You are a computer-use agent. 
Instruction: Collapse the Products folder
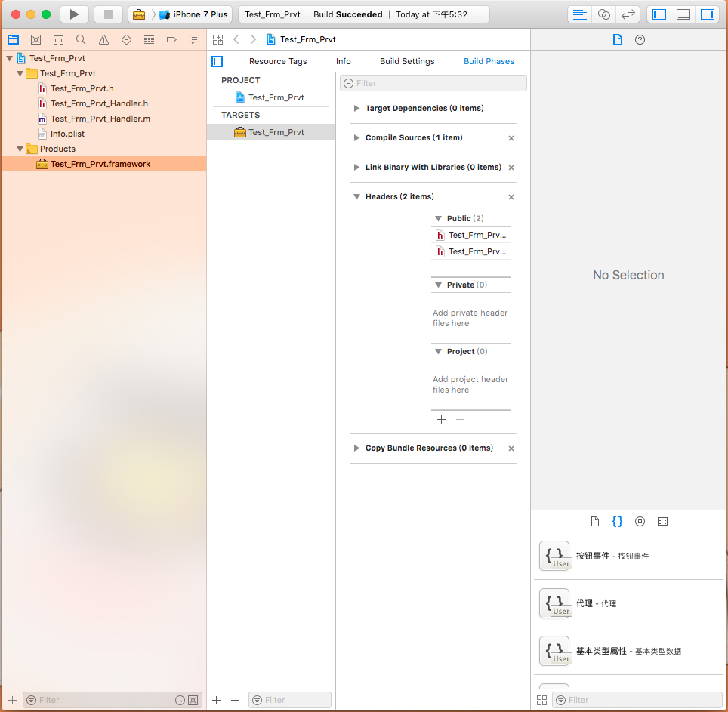[x=20, y=149]
